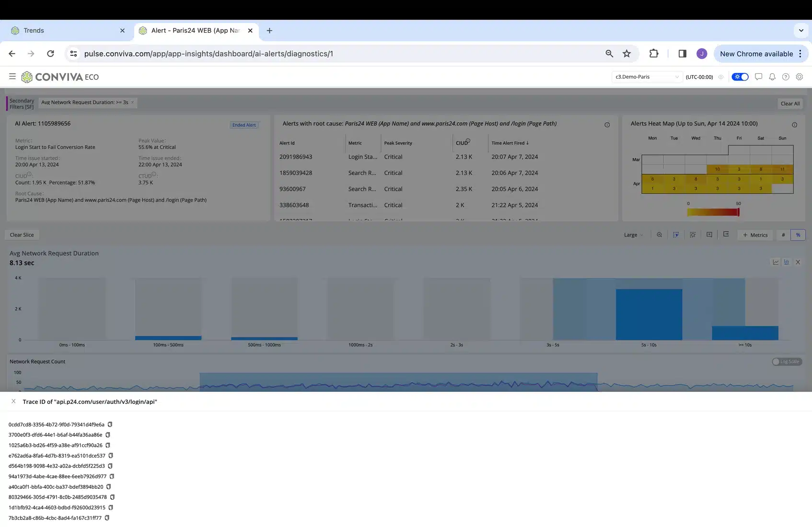
Task: Click the heat map color legend bar
Action: click(713, 212)
